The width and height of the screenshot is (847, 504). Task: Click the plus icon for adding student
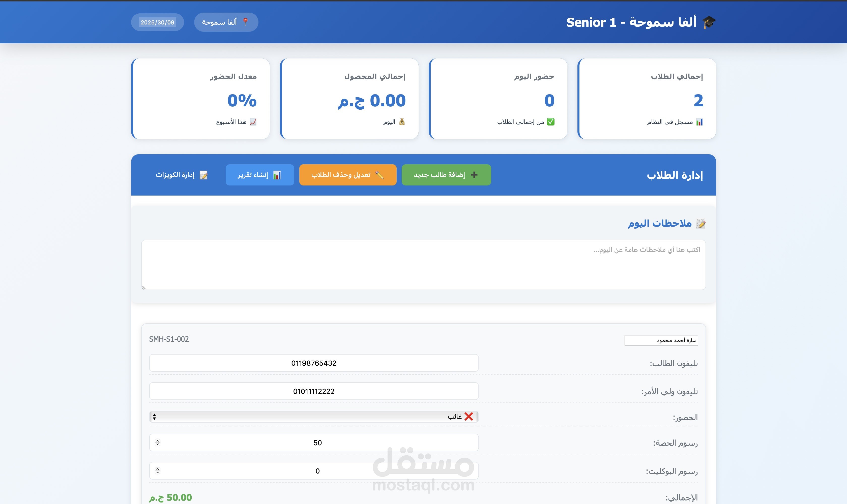(x=474, y=175)
